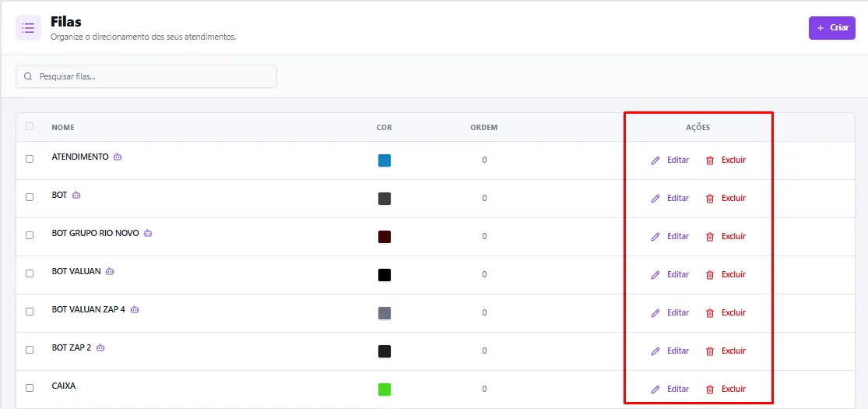
Task: Click the pencil icon in BOT row
Action: click(655, 199)
